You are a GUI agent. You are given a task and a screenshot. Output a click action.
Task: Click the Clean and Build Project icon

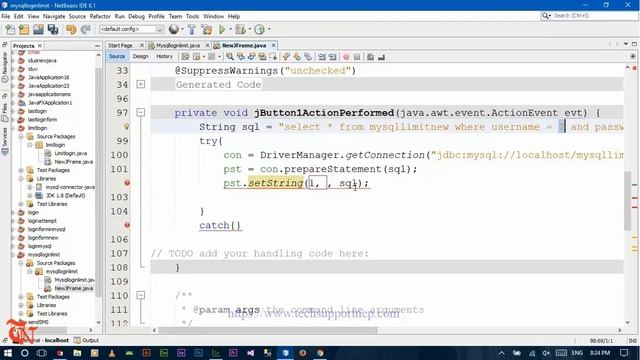tap(207, 29)
